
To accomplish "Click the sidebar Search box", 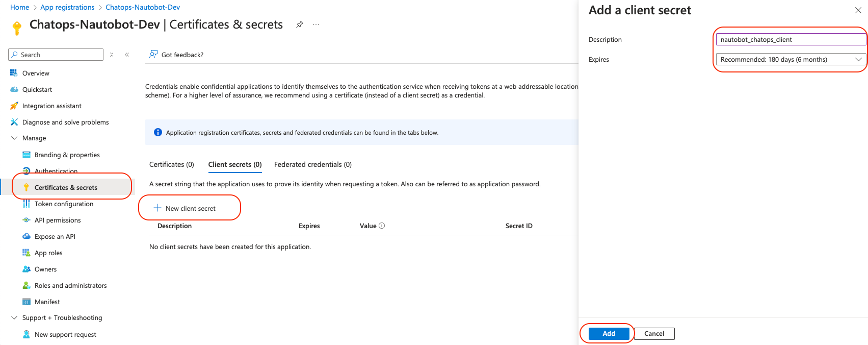I will (56, 55).
